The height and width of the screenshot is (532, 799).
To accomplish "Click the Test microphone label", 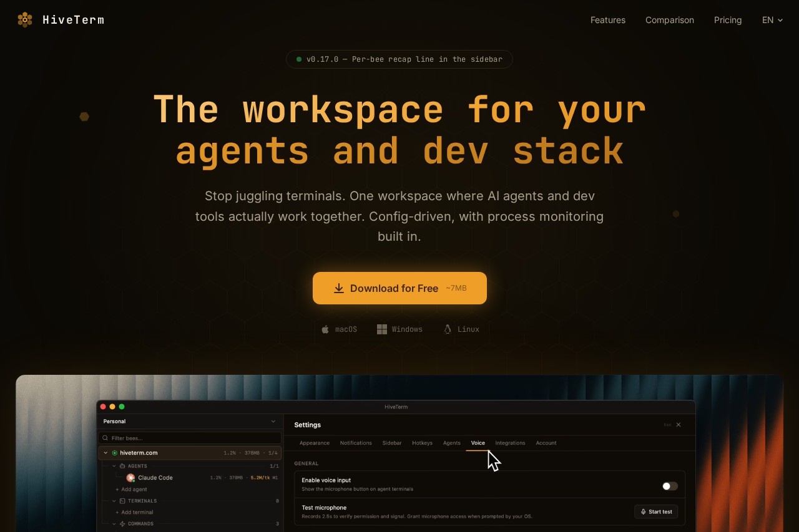I will click(x=324, y=508).
